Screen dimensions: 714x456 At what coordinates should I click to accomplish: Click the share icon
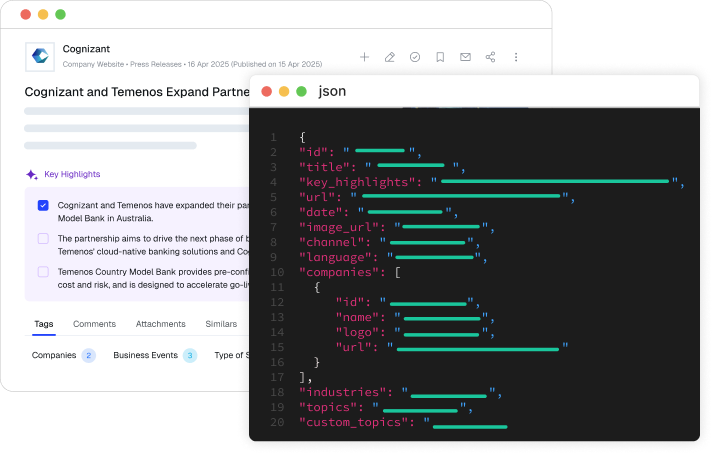[x=490, y=57]
